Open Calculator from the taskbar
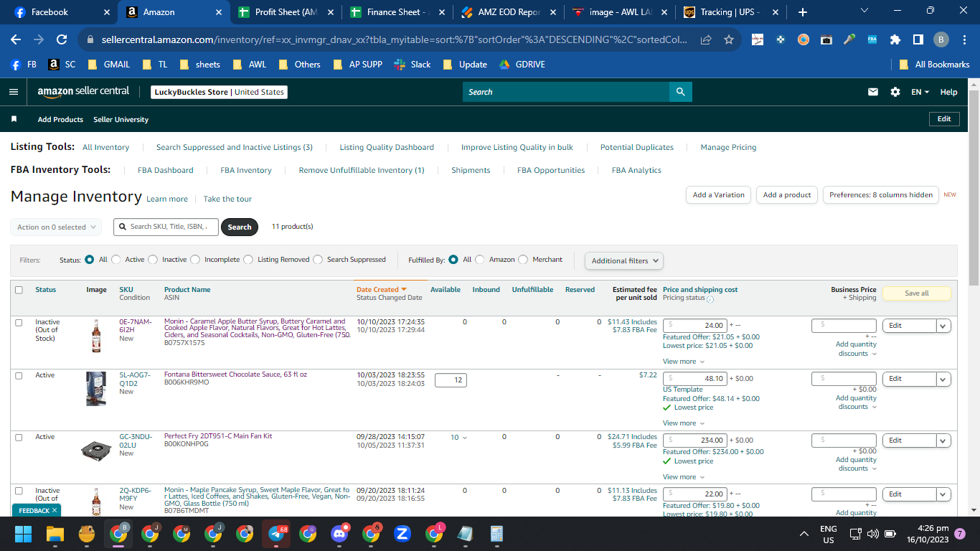The image size is (980, 551). click(496, 534)
